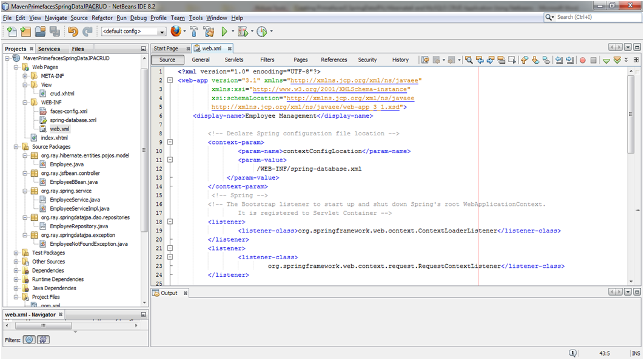Click the Find Selection magnifier icon in editor toolbar

coord(469,60)
